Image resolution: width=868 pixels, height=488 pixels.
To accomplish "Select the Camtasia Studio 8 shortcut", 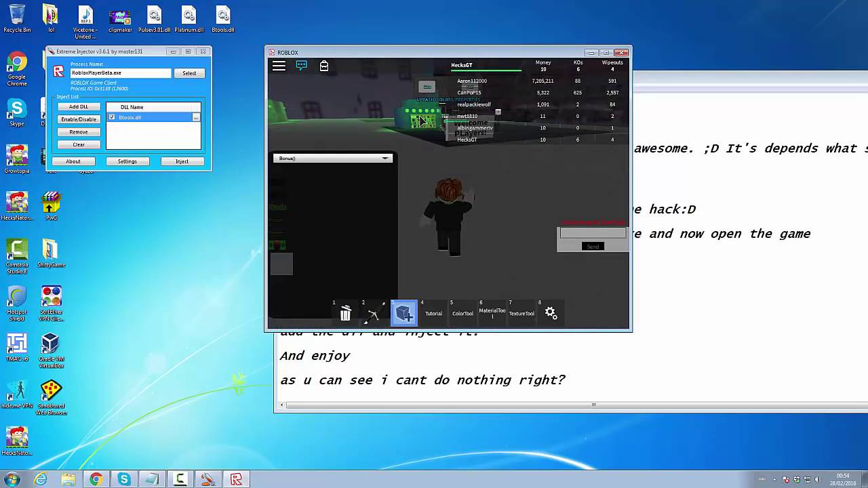I will tap(17, 256).
